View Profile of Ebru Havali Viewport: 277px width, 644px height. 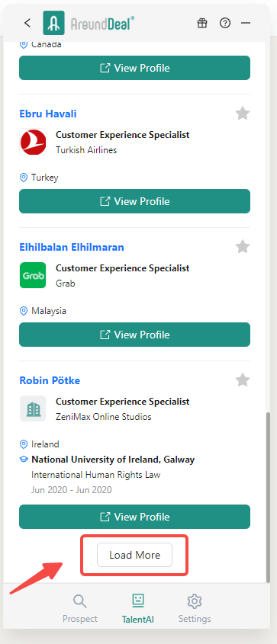134,201
